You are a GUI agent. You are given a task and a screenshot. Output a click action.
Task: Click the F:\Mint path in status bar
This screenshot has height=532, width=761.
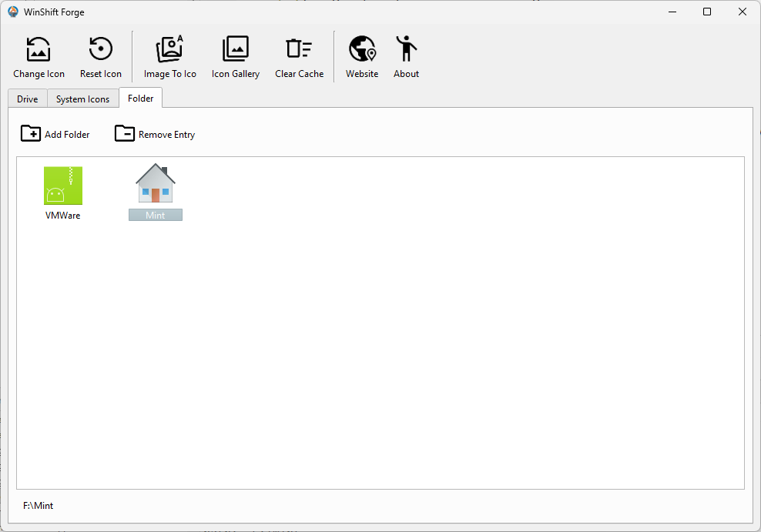(x=39, y=506)
